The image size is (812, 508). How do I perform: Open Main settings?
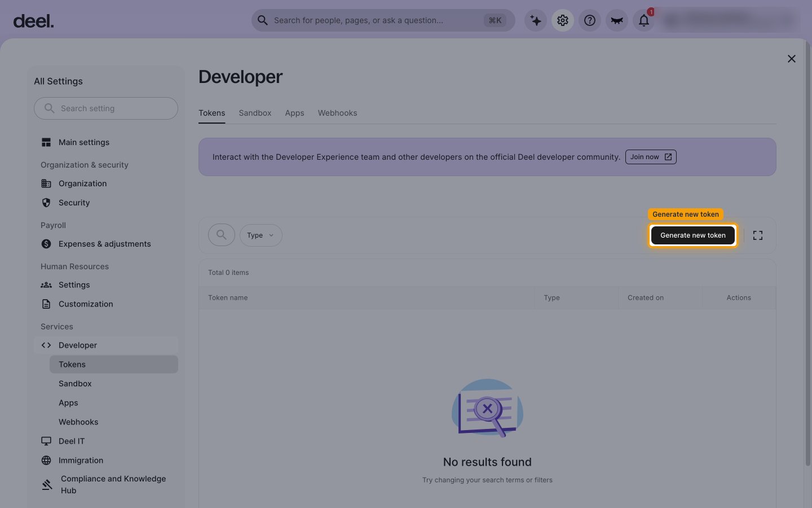106,142
